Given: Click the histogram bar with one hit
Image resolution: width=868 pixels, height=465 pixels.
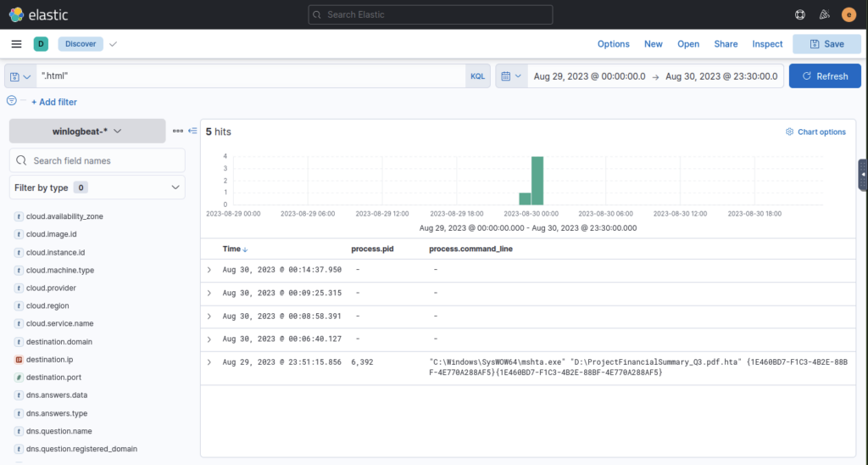Looking at the screenshot, I should pyautogui.click(x=525, y=199).
